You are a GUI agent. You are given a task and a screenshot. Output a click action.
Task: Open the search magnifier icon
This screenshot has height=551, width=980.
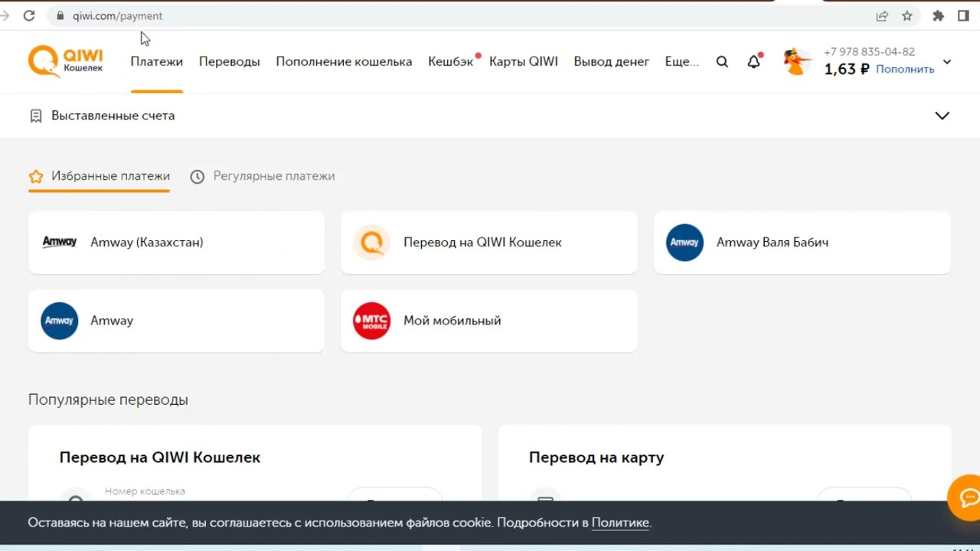point(722,62)
